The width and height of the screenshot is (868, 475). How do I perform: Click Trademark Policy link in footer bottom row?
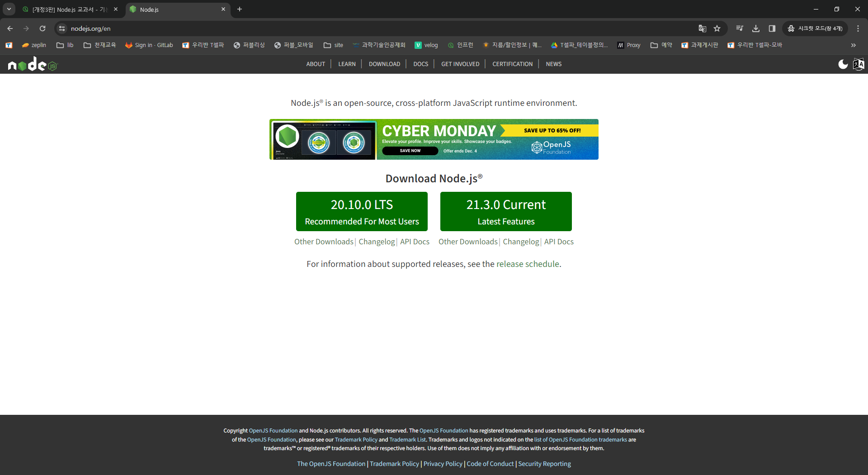[x=394, y=464]
